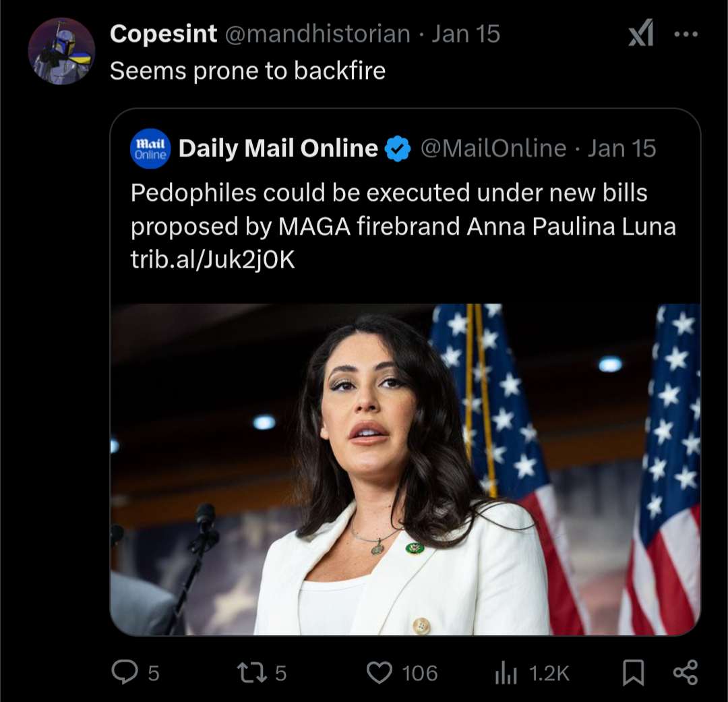Open the trib.al/Juk2j0K article link
Image resolution: width=728 pixels, height=702 pixels.
(212, 260)
